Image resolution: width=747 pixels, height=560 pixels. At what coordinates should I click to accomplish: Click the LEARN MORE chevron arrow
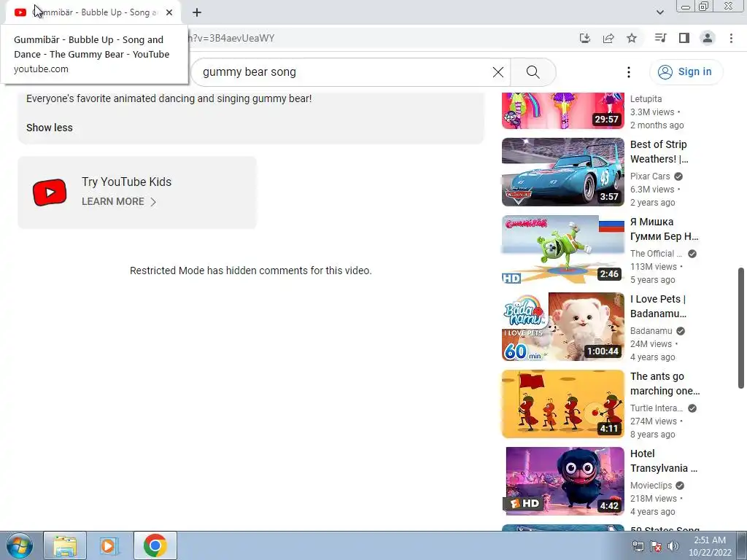153,202
